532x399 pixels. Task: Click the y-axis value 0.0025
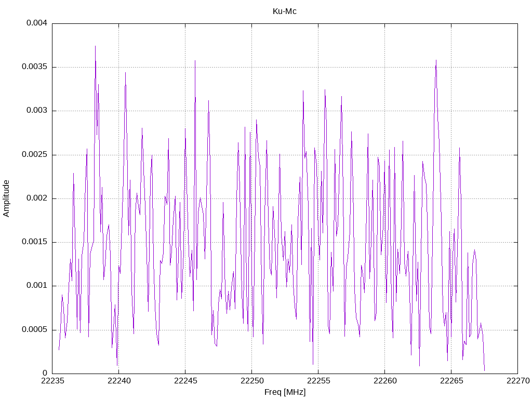coord(34,154)
